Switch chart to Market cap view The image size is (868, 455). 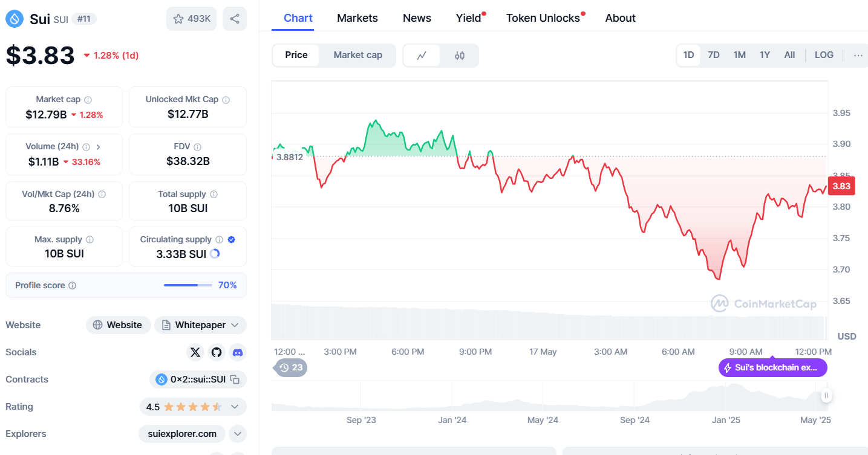tap(357, 55)
